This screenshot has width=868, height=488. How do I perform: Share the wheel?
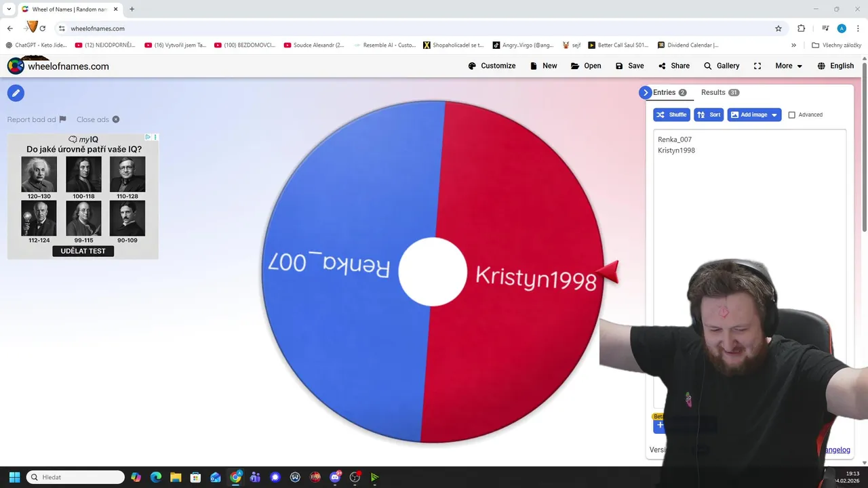673,66
